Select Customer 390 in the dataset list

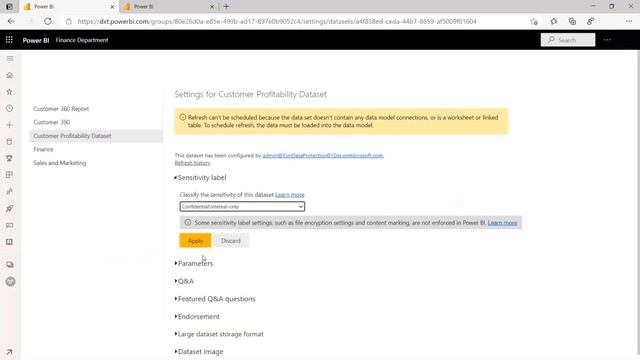[52, 122]
